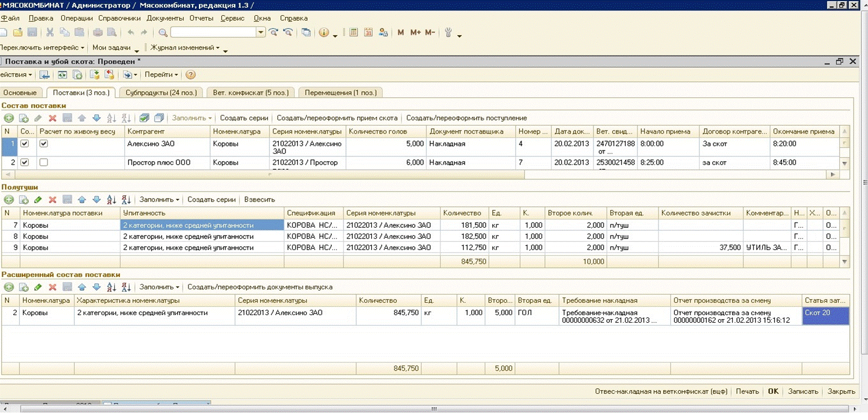Edit row pencil icon in Расширенный состав поставки

click(38, 288)
